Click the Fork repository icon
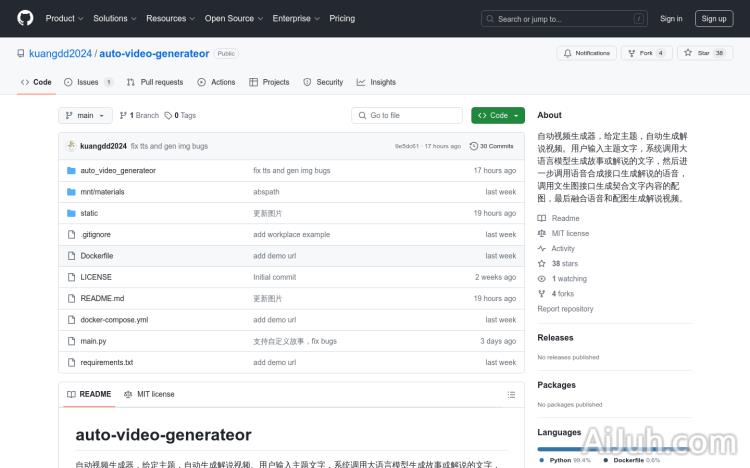The width and height of the screenshot is (750, 468). click(x=633, y=53)
